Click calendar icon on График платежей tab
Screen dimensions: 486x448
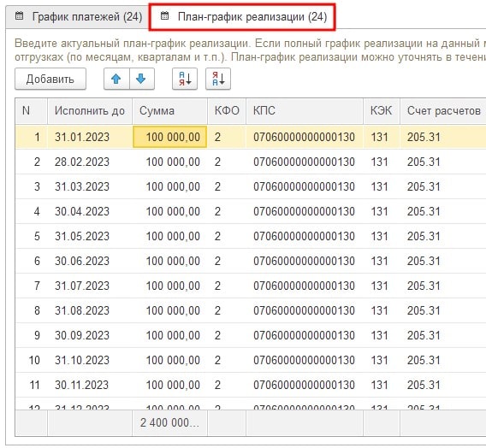(19, 15)
